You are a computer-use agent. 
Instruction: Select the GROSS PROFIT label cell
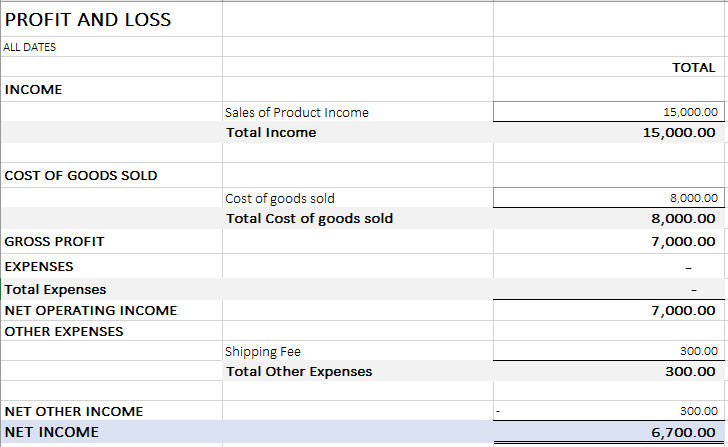(x=55, y=241)
